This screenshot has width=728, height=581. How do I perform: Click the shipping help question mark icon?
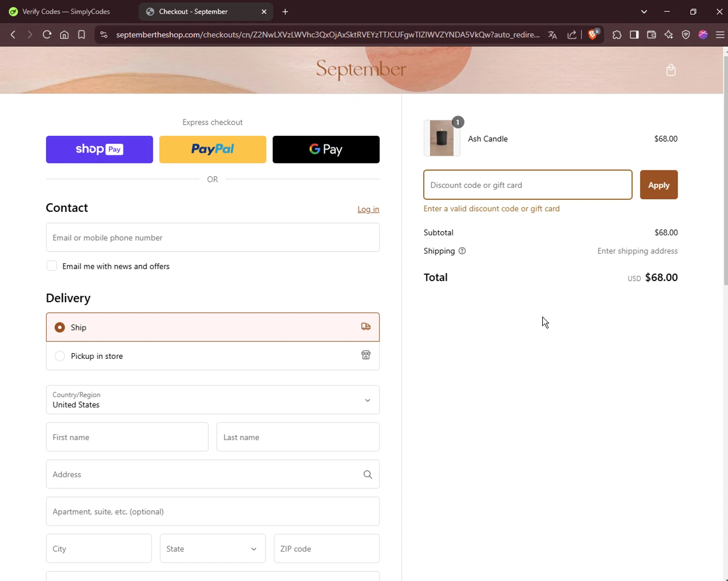[462, 251]
